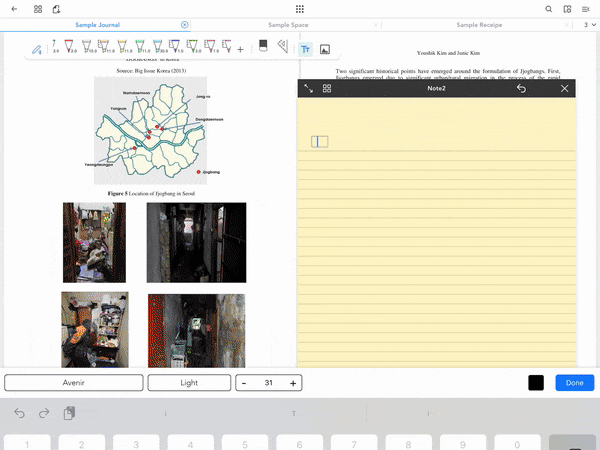Toggle the text tool
Screen dimensions: 600x450
(x=305, y=49)
